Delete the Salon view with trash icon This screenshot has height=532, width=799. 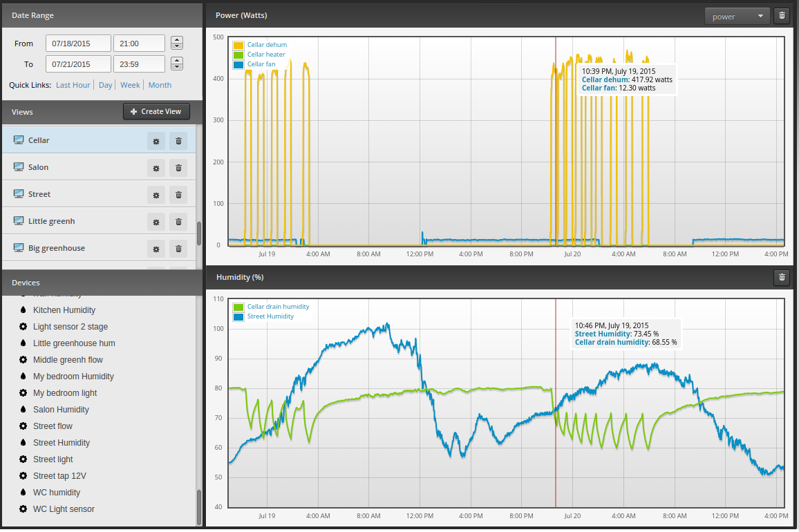coord(178,168)
